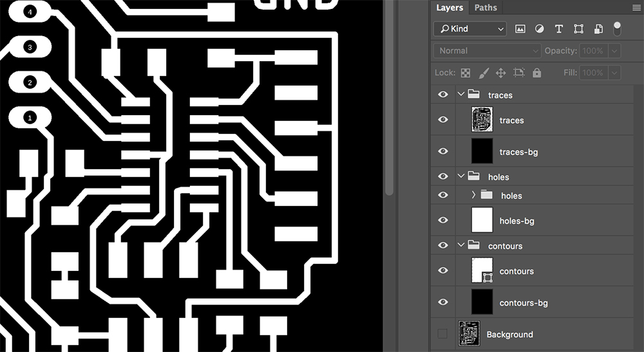Collapse the traces group
The image size is (644, 352).
[x=461, y=95]
